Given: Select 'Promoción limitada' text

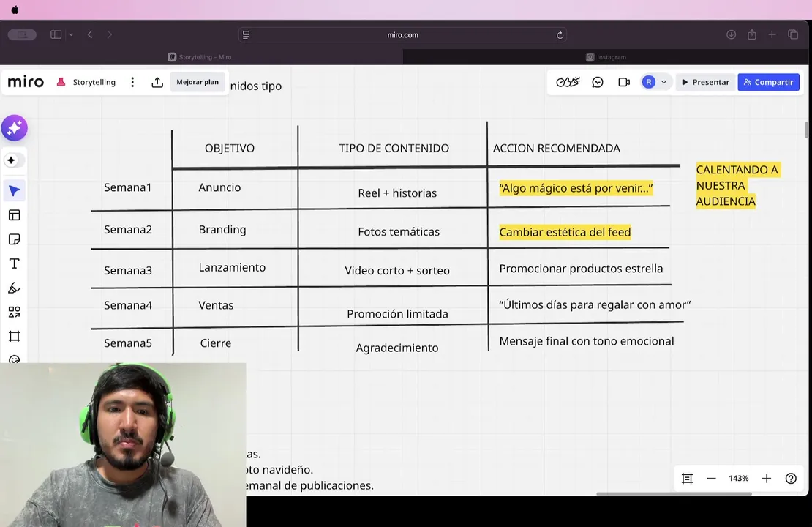Looking at the screenshot, I should pyautogui.click(x=397, y=313).
